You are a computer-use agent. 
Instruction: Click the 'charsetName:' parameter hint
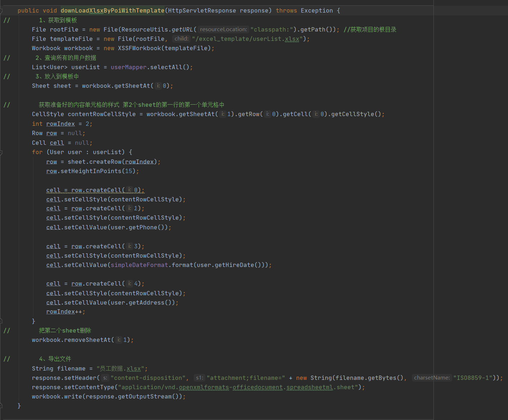point(432,378)
